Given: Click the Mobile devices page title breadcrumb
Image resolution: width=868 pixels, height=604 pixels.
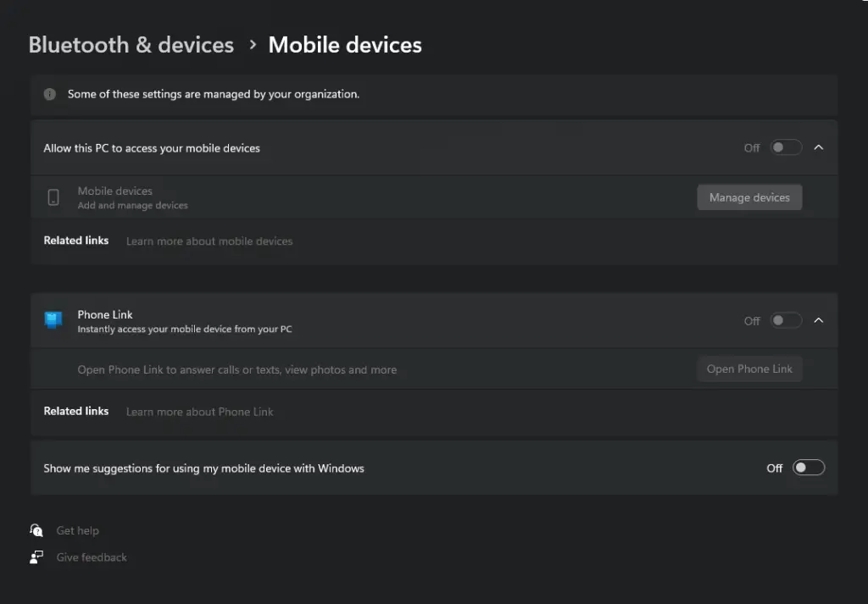Looking at the screenshot, I should tap(345, 45).
